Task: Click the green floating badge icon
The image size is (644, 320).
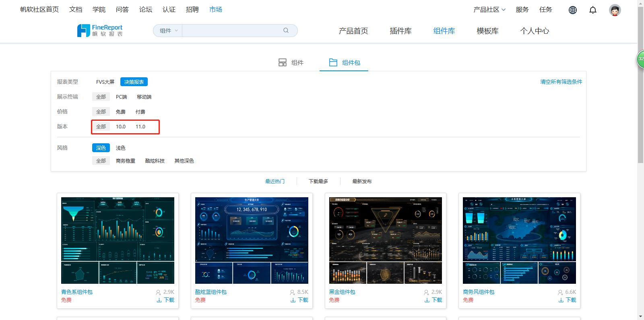Action: [640, 59]
